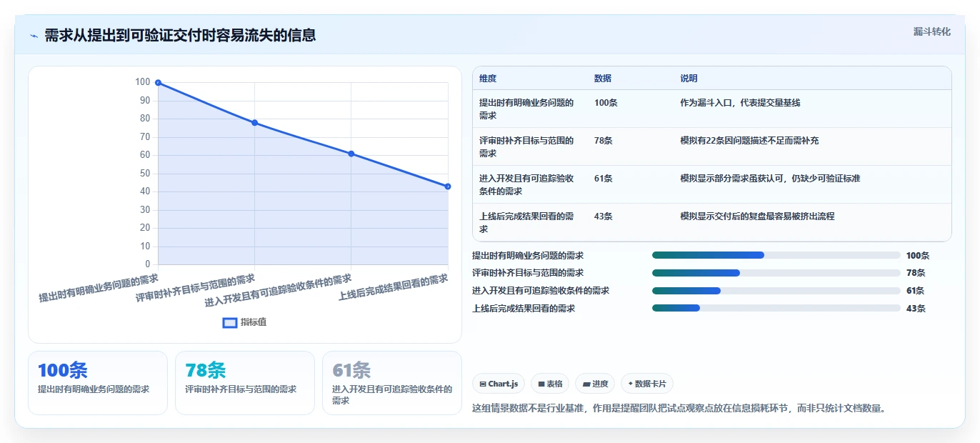Click the 表格 chip

pyautogui.click(x=550, y=384)
